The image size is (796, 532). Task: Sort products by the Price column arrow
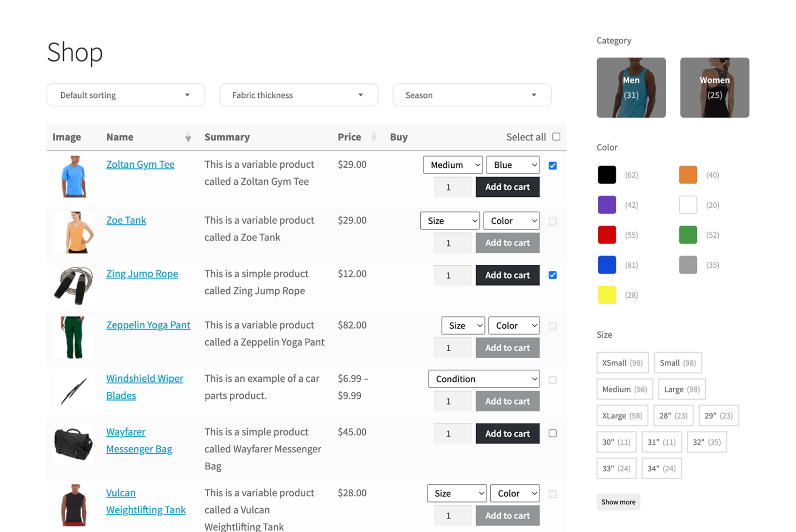click(x=373, y=137)
